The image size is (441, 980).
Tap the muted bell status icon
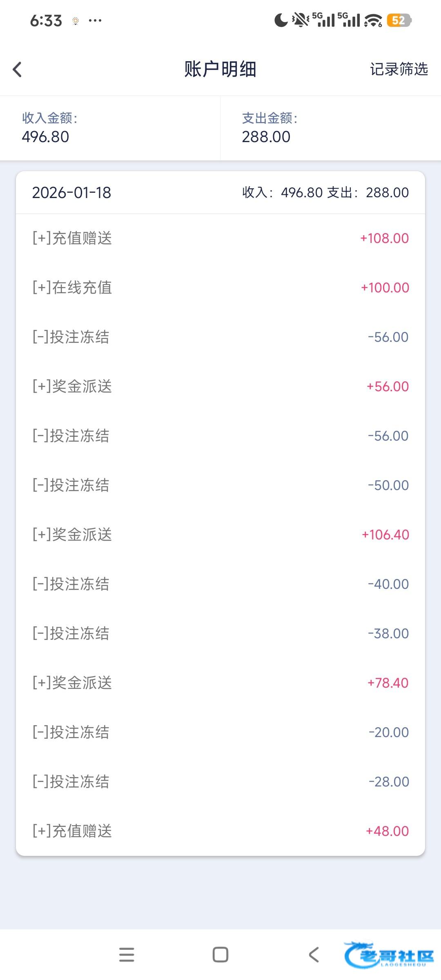pos(301,20)
